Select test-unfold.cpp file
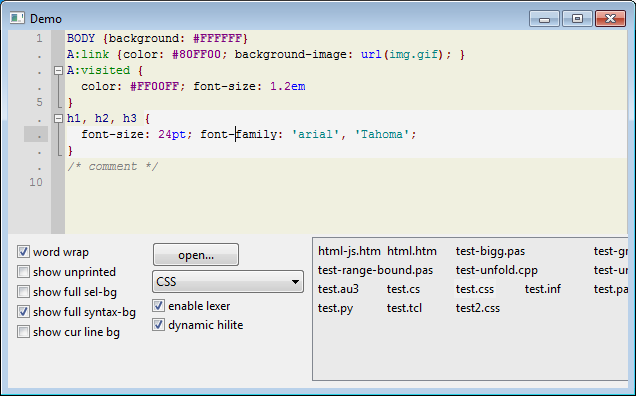636x396 pixels. click(x=496, y=270)
